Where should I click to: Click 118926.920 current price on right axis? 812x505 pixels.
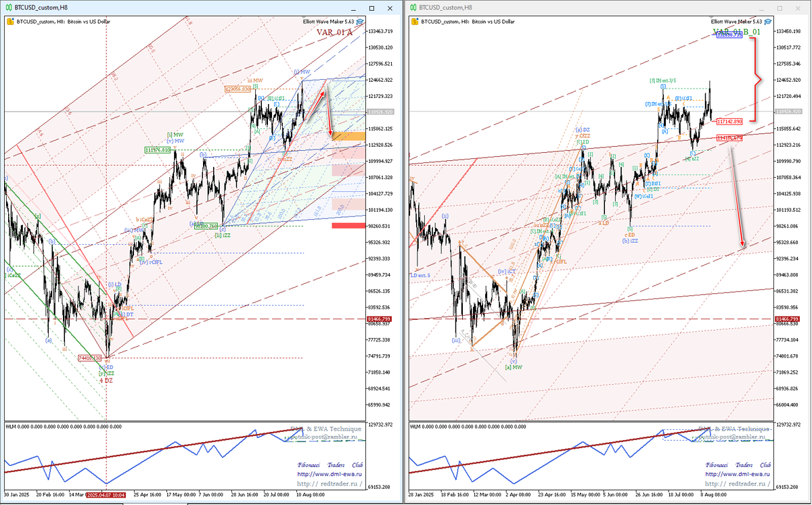[x=788, y=112]
